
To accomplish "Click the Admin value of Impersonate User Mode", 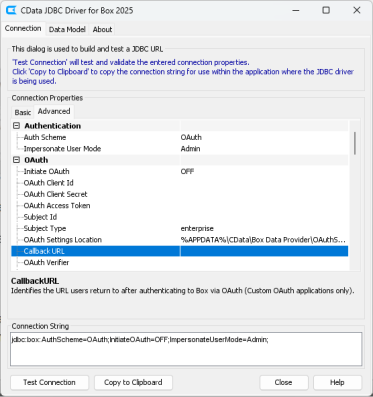I will click(190, 149).
